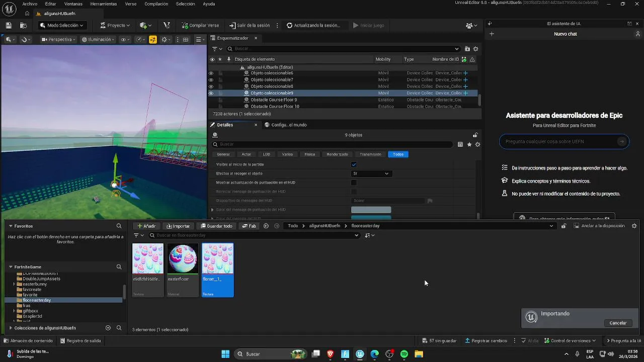Select the Física filter tab
Screen dimensions: 644x362
310,154
